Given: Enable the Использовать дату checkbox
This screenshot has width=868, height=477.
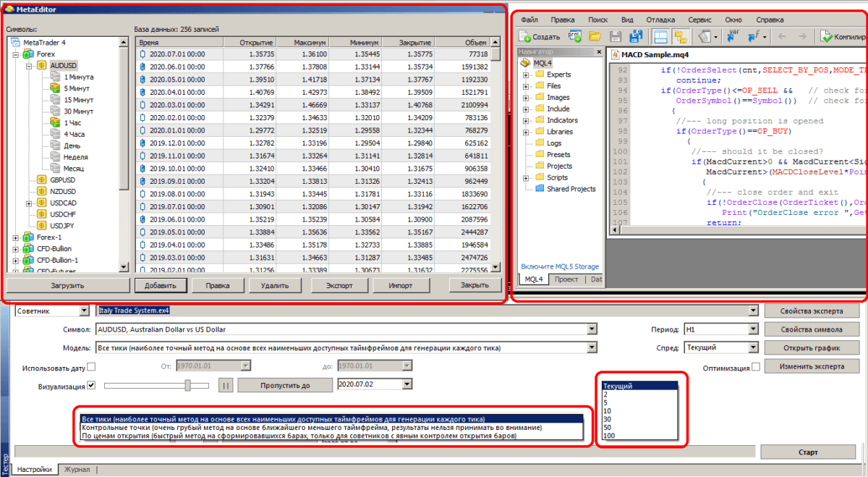Looking at the screenshot, I should pyautogui.click(x=91, y=367).
